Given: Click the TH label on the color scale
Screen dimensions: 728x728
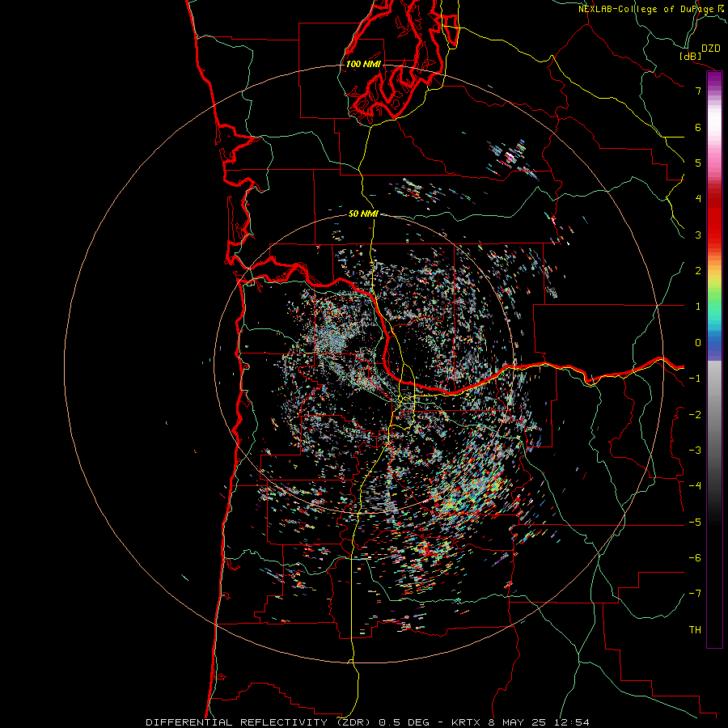Looking at the screenshot, I should pos(695,630).
